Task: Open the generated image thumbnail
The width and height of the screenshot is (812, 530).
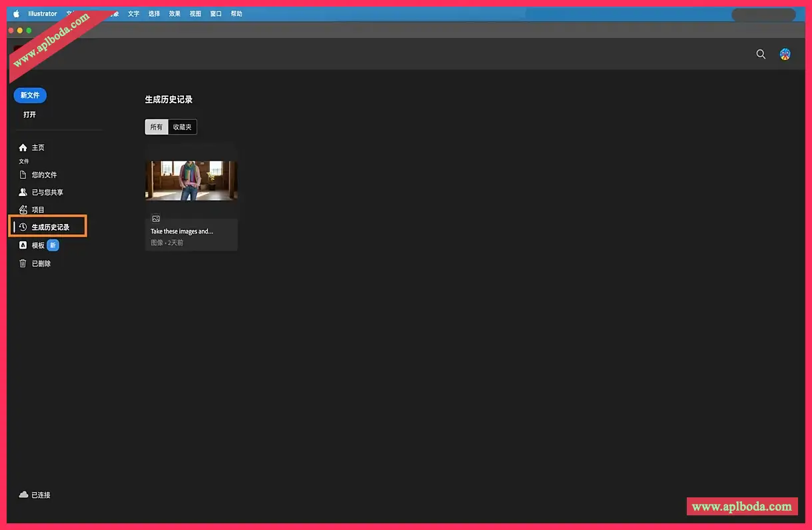Action: pos(191,180)
